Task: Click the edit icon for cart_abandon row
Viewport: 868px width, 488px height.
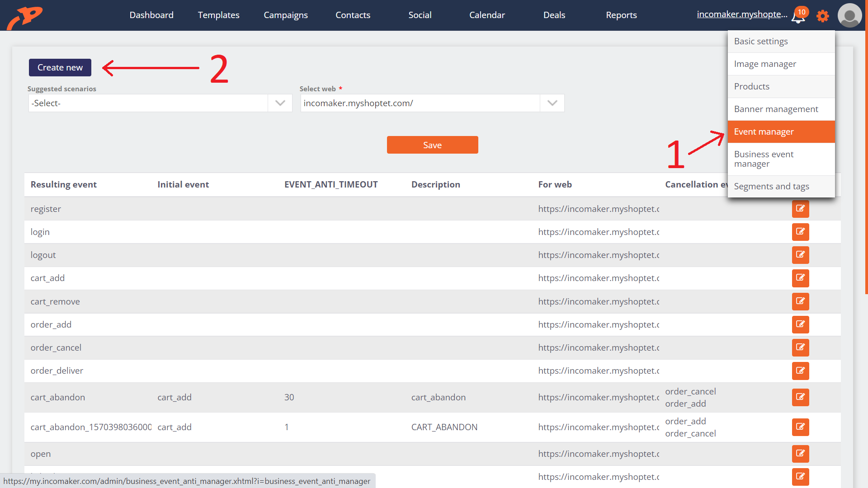Action: (801, 397)
